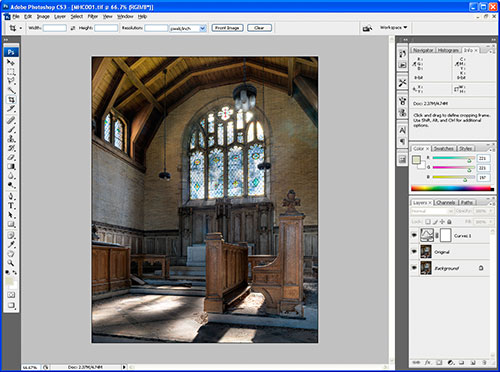
Task: Open the Character panel icon in dock
Action: coord(402,130)
